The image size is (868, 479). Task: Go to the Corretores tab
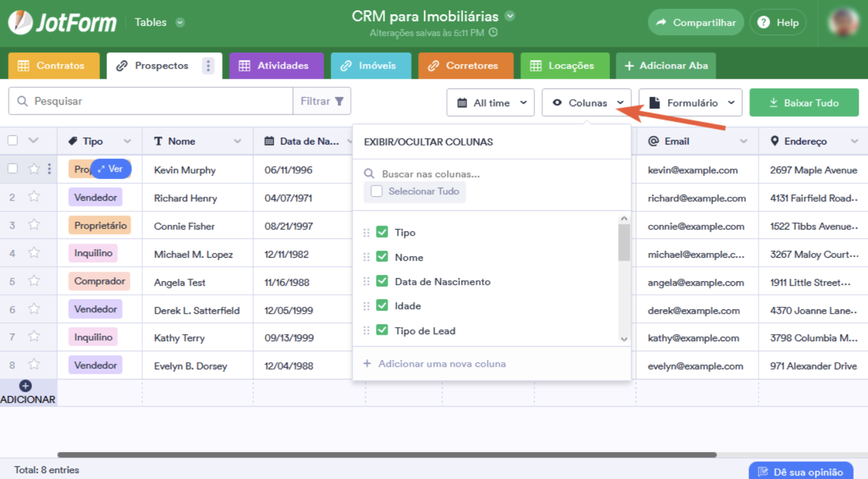(466, 65)
